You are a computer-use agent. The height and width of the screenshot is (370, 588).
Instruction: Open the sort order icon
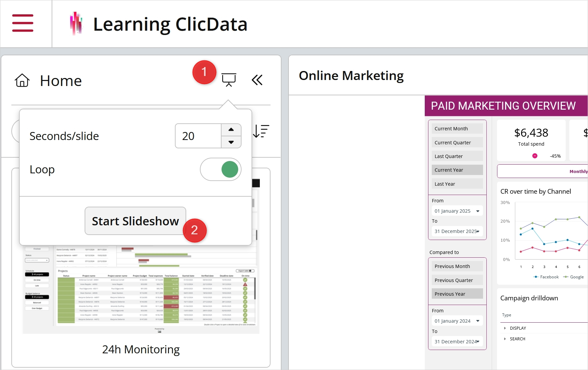(261, 131)
